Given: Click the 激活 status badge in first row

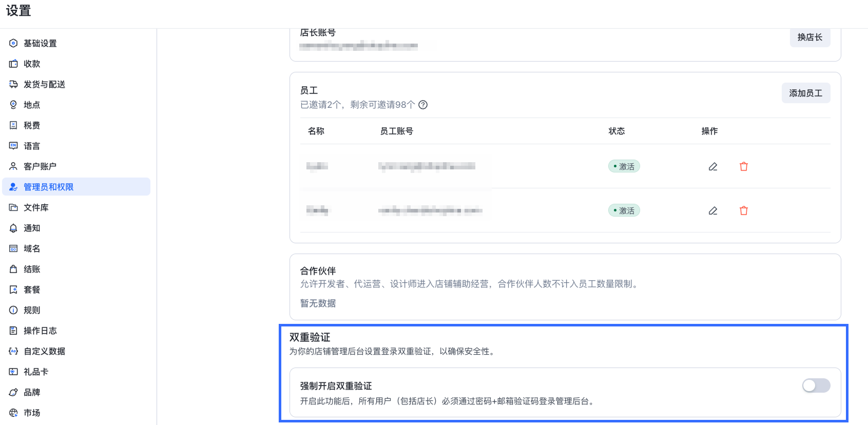Looking at the screenshot, I should [624, 166].
